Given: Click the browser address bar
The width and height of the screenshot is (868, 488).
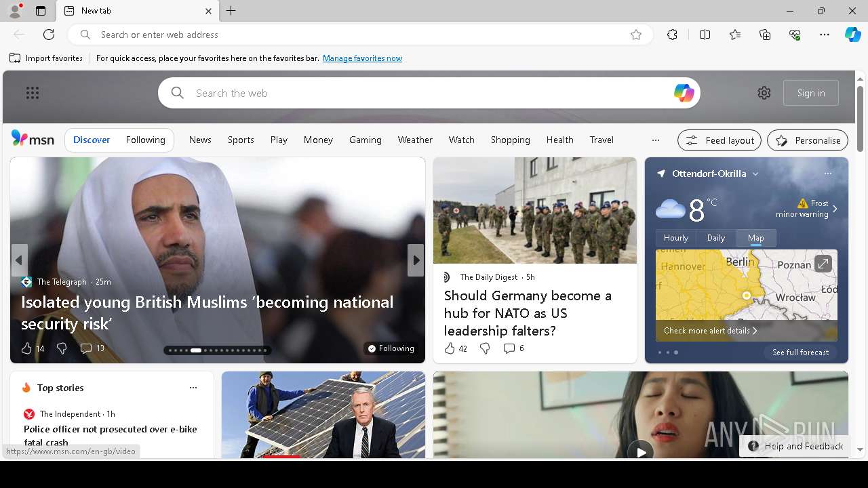Looking at the screenshot, I should click(x=359, y=35).
